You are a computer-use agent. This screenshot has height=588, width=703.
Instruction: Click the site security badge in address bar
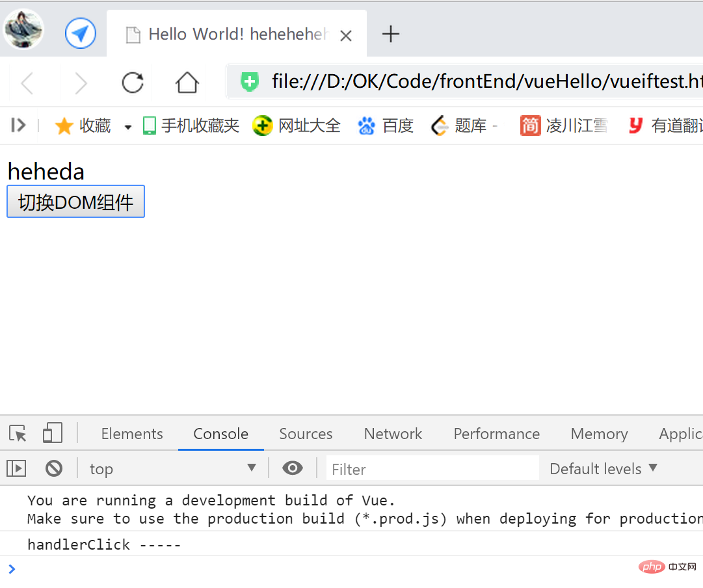click(x=249, y=81)
